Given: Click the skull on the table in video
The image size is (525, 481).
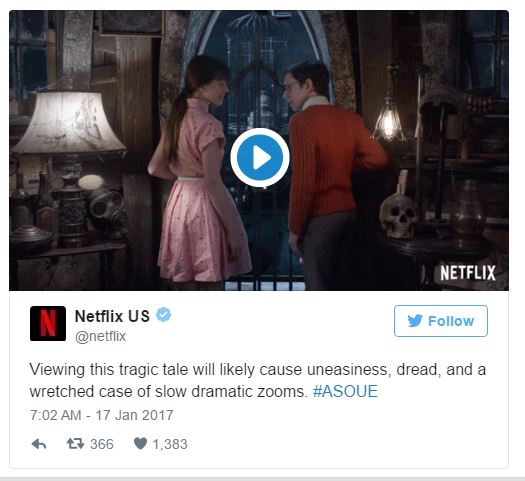Looking at the screenshot, I should coord(398,216).
